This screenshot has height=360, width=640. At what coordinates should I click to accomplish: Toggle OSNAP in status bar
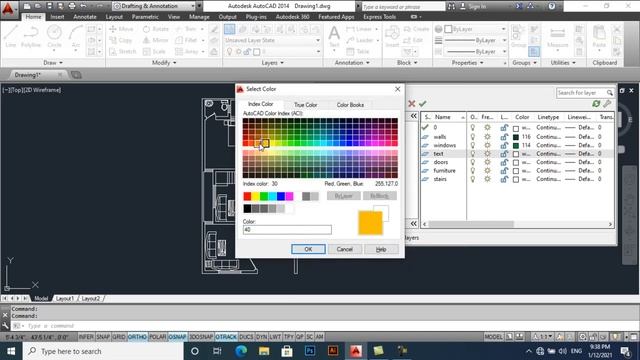pos(178,337)
